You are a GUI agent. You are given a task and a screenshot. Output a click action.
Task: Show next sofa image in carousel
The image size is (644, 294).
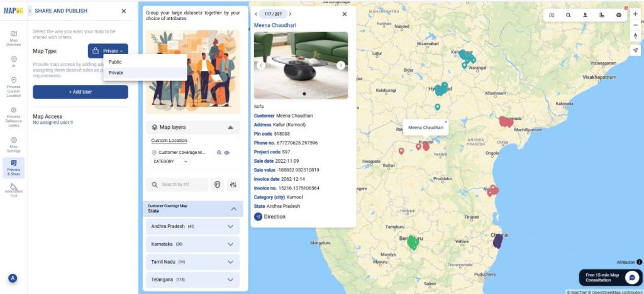click(341, 65)
